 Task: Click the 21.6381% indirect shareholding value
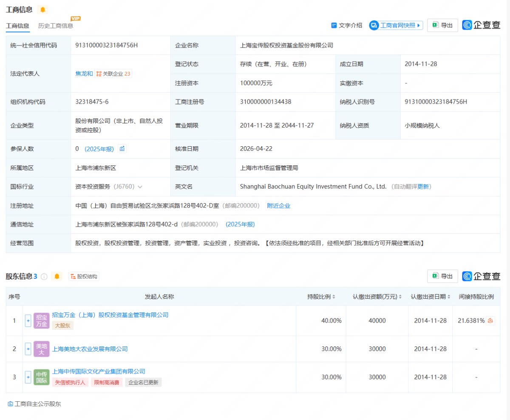tap(471, 321)
